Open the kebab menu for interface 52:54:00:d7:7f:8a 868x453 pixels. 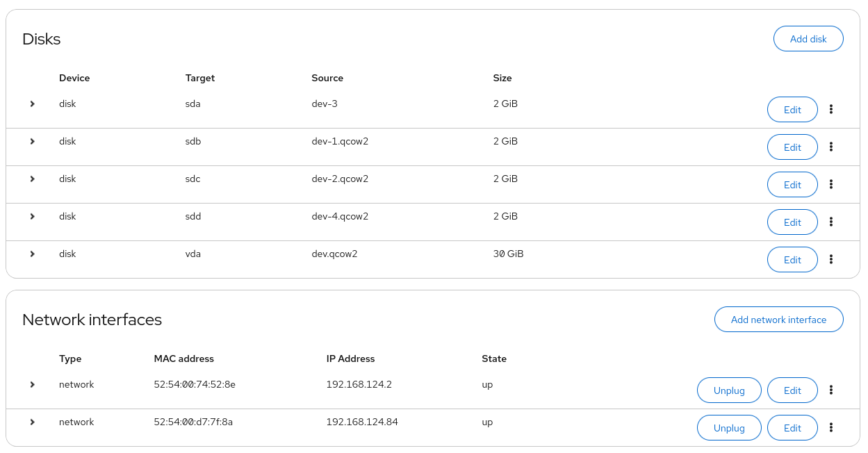[831, 427]
